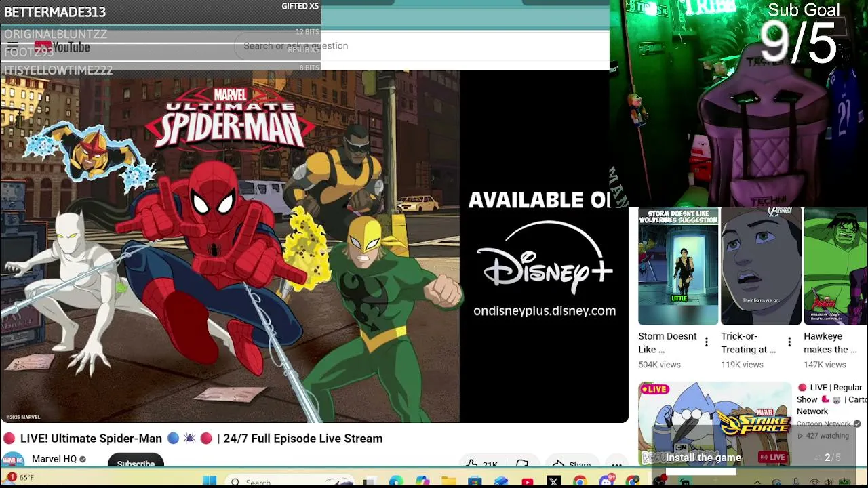Open the 'Trick-or-Treating at' Short title
This screenshot has width=868, height=488.
point(749,343)
